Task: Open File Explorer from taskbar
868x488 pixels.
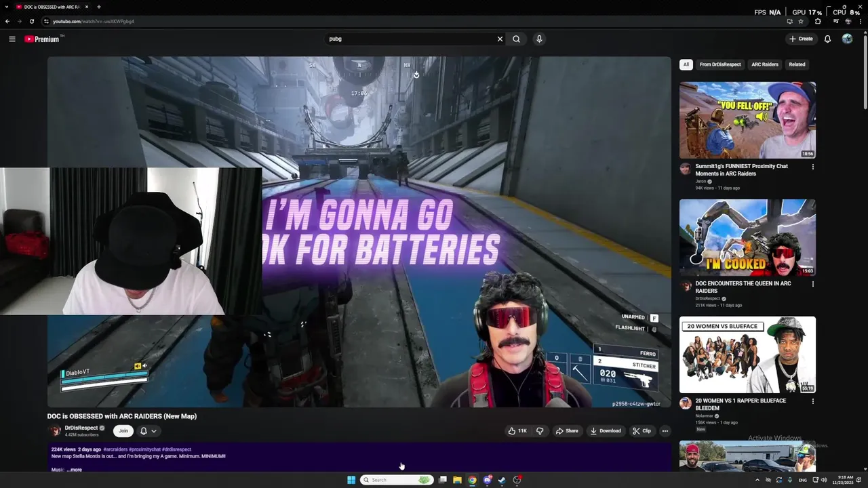Action: coord(457,480)
